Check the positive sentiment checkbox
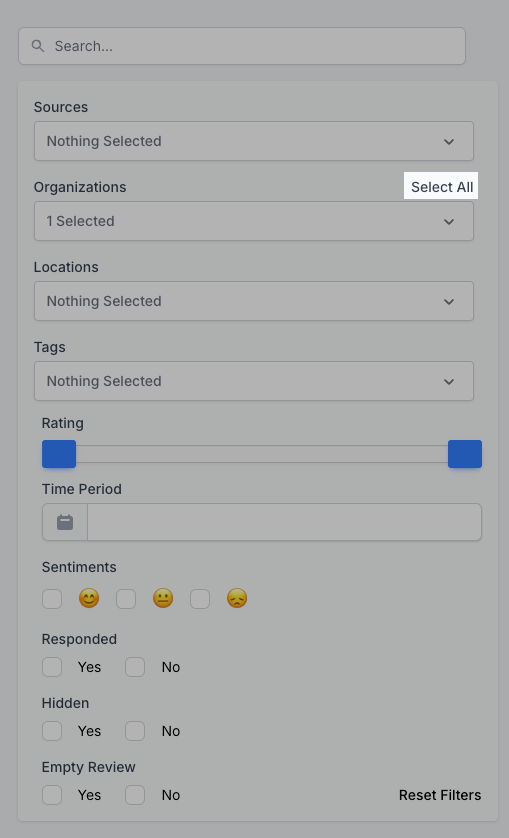This screenshot has width=509, height=838. pos(52,599)
